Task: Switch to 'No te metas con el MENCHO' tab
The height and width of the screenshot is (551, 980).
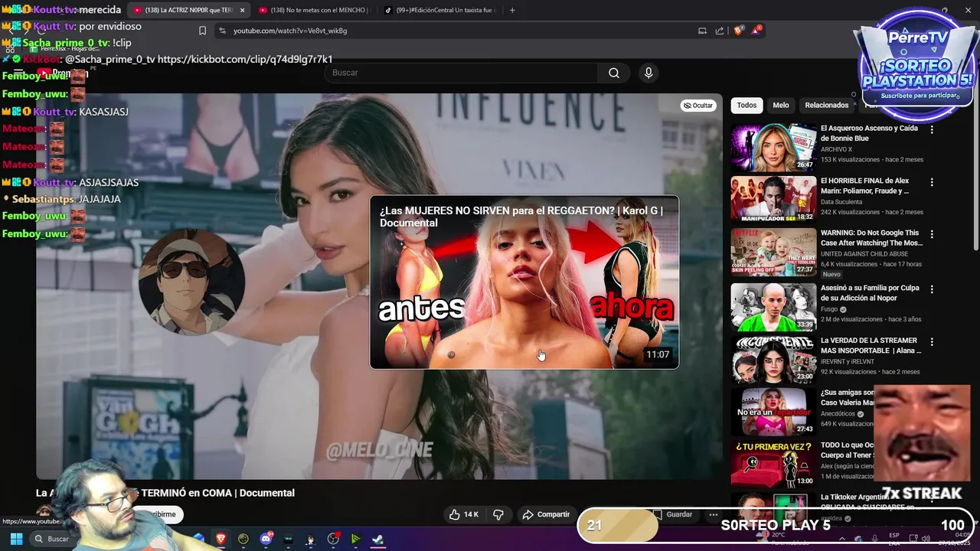Action: pyautogui.click(x=314, y=10)
